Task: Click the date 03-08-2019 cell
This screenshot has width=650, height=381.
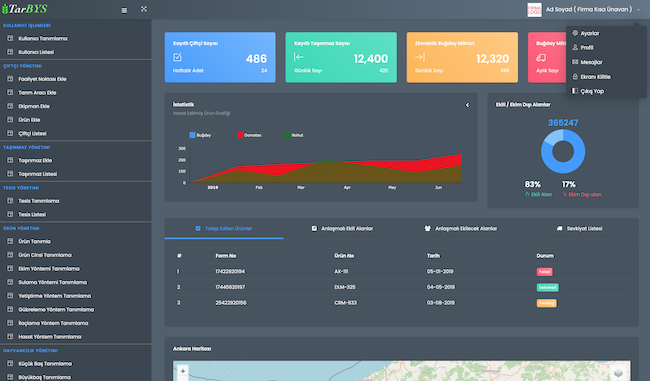Action: click(x=441, y=303)
